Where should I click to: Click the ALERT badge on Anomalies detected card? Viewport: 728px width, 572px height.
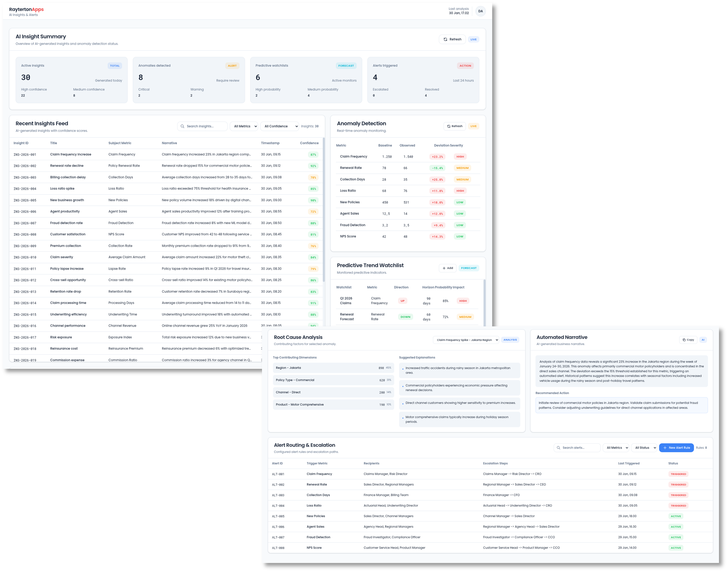[x=232, y=66]
